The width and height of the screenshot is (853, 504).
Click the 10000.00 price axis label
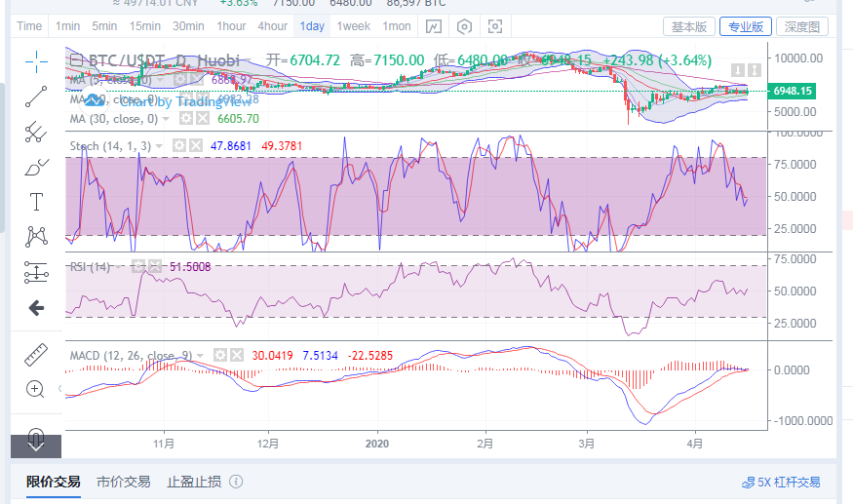click(798, 58)
